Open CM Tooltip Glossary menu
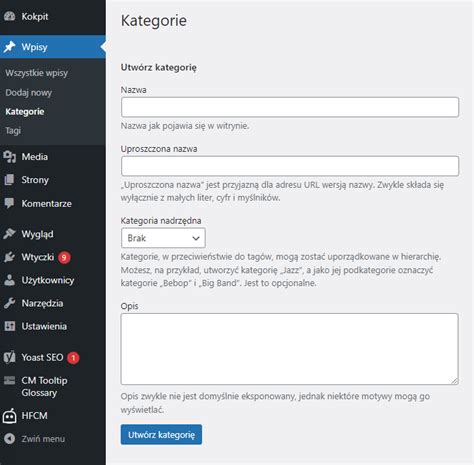The image size is (474, 465). pos(44,387)
